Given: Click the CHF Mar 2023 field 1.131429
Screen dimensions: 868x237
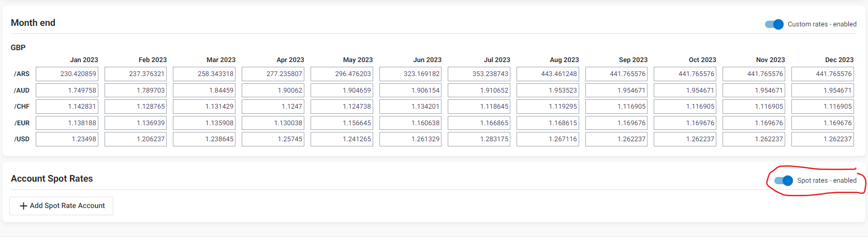Looking at the screenshot, I should 204,107.
